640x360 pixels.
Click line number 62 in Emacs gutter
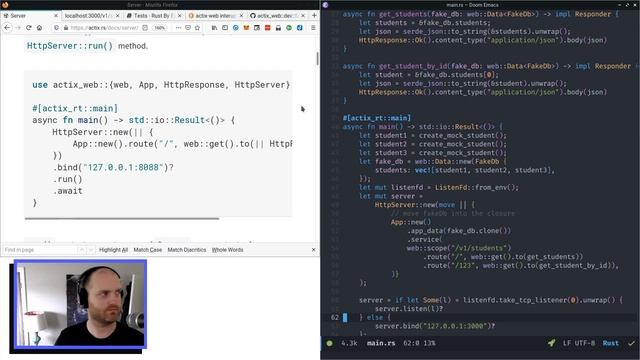pyautogui.click(x=335, y=317)
